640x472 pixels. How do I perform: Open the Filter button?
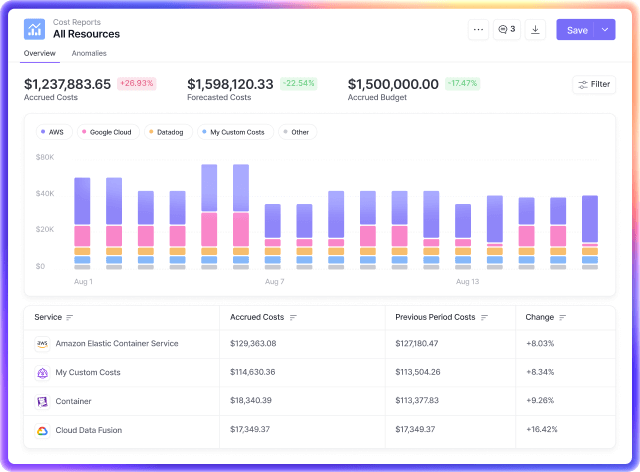coord(593,84)
